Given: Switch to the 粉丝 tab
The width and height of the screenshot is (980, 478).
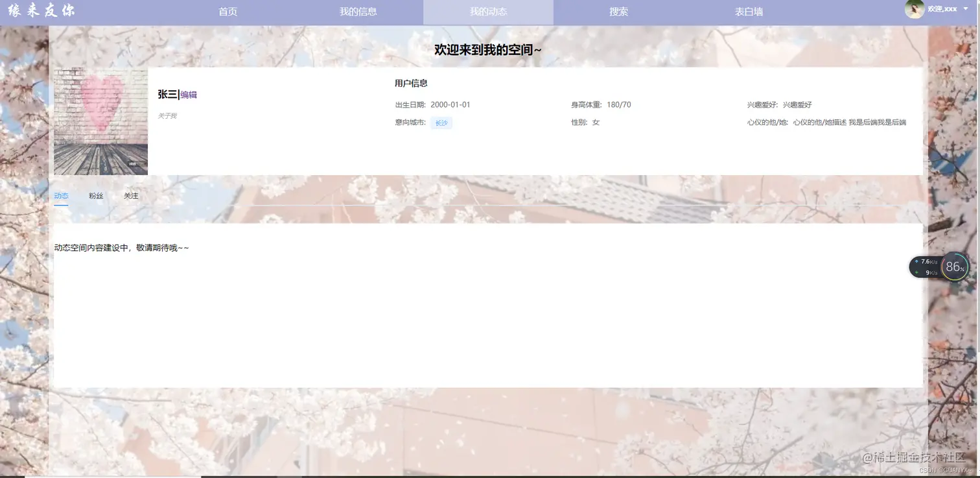Looking at the screenshot, I should (96, 195).
